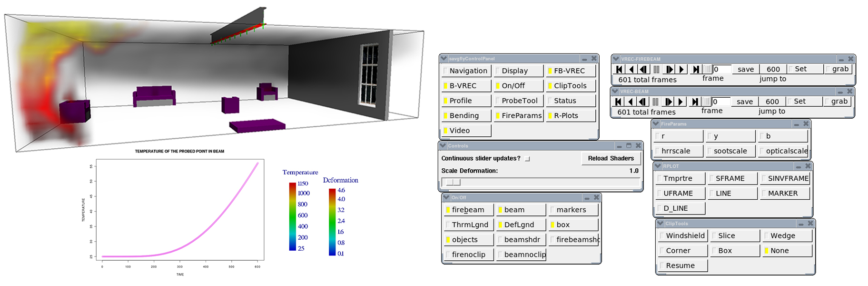Enable continuous slider updates checkbox
Viewport: 868px width, 286px height.
click(527, 159)
